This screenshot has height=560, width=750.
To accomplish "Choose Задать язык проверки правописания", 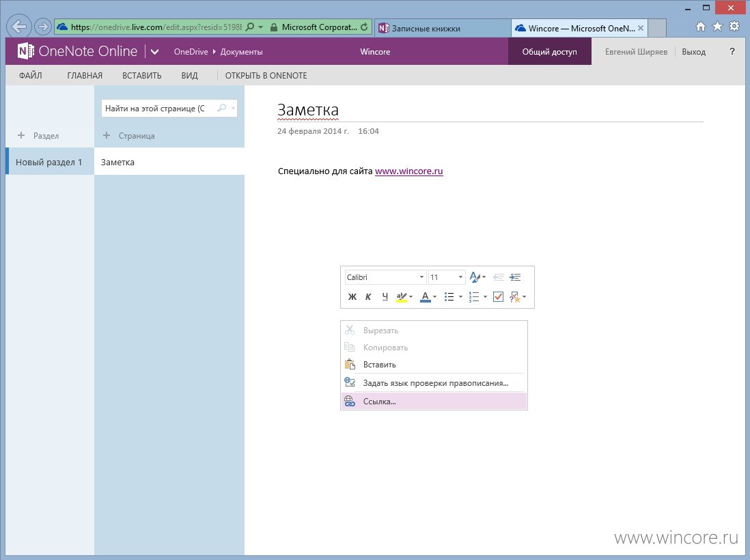I will (x=434, y=382).
